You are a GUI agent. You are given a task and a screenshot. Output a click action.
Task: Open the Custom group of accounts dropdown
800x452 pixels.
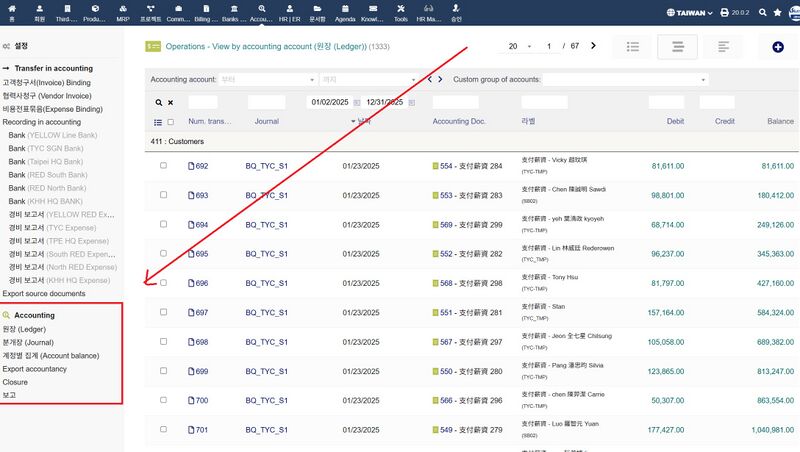[x=624, y=79]
